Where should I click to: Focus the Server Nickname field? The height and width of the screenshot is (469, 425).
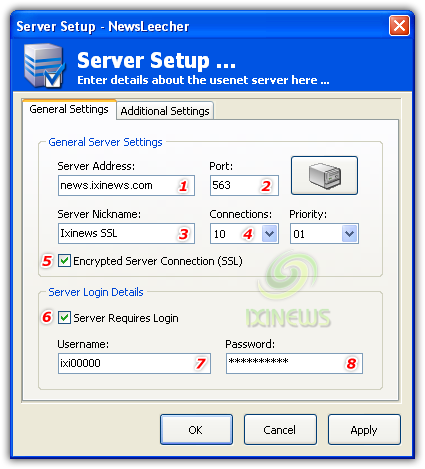(126, 233)
